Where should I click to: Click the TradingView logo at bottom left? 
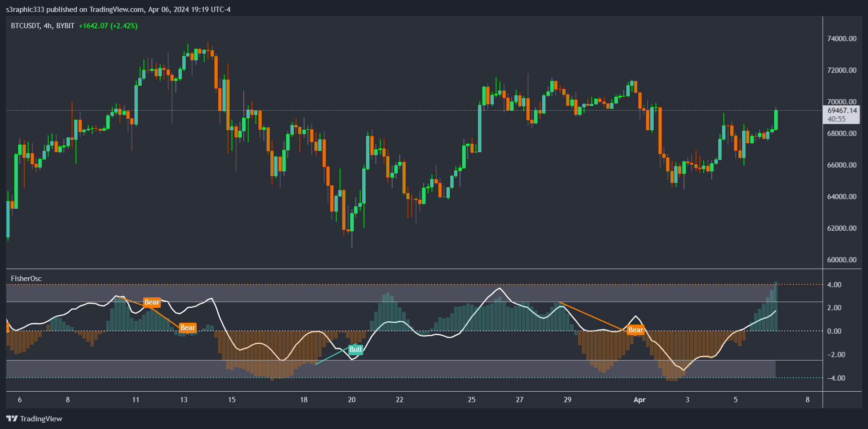pos(34,419)
